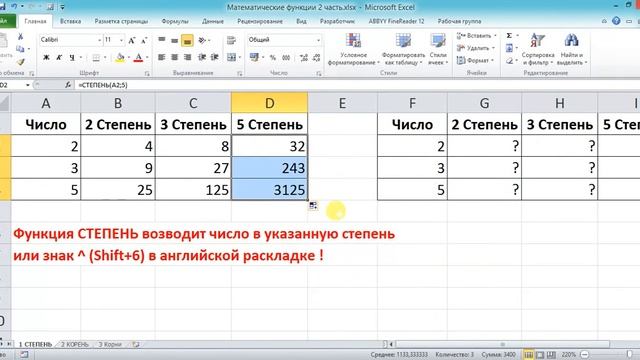Apply comma style 000 format

tap(286, 58)
